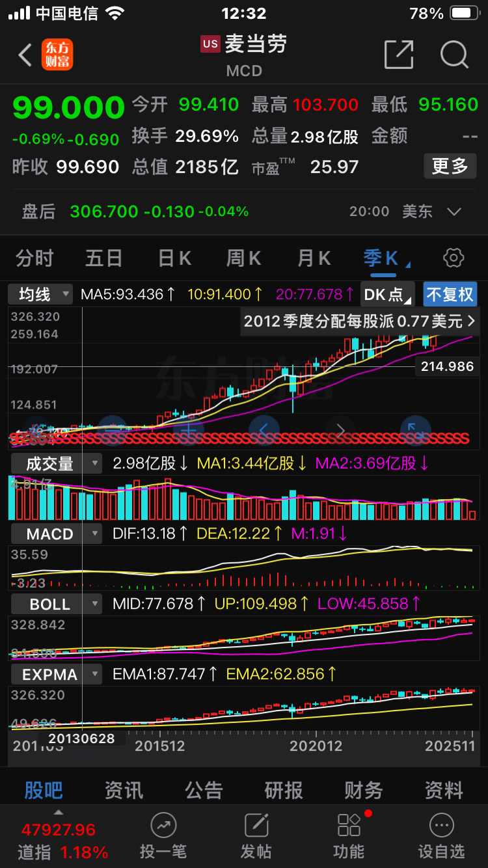
Task: Open the 公告 bottom tab
Action: click(x=204, y=790)
